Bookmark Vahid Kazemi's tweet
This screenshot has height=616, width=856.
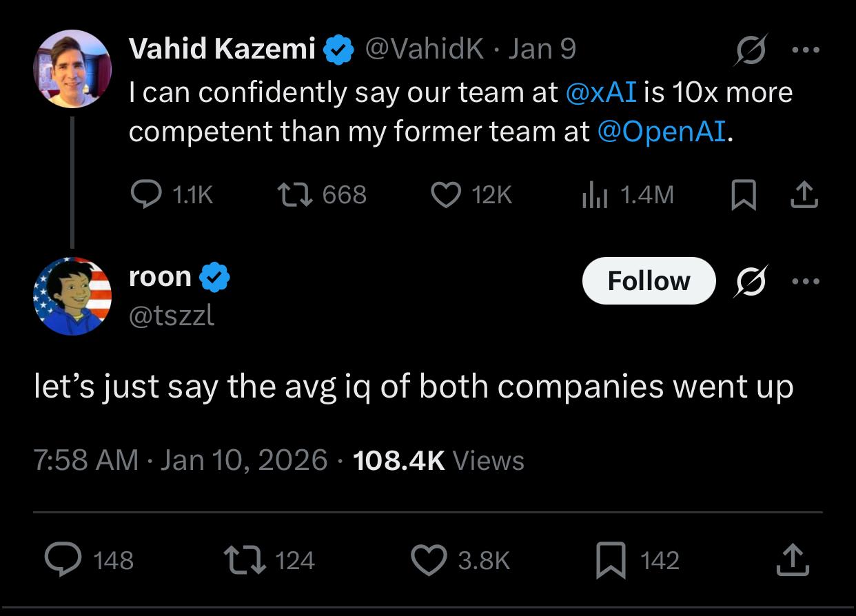(744, 195)
